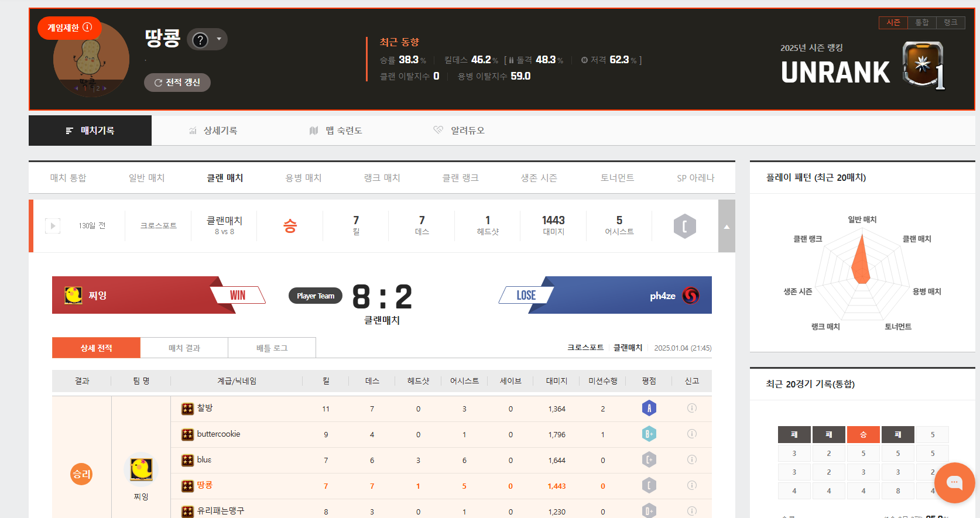Click report icon in 찰방 row
Image resolution: width=980 pixels, height=518 pixels.
tap(691, 408)
